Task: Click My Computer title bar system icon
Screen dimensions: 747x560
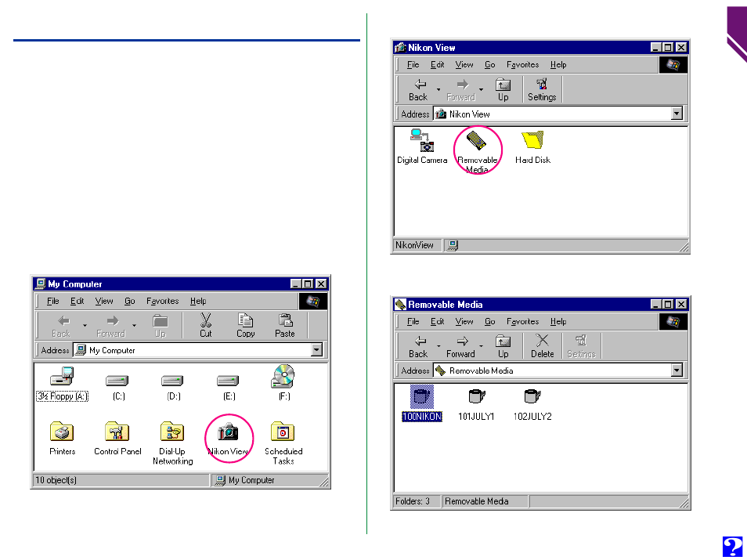Action: (41, 284)
